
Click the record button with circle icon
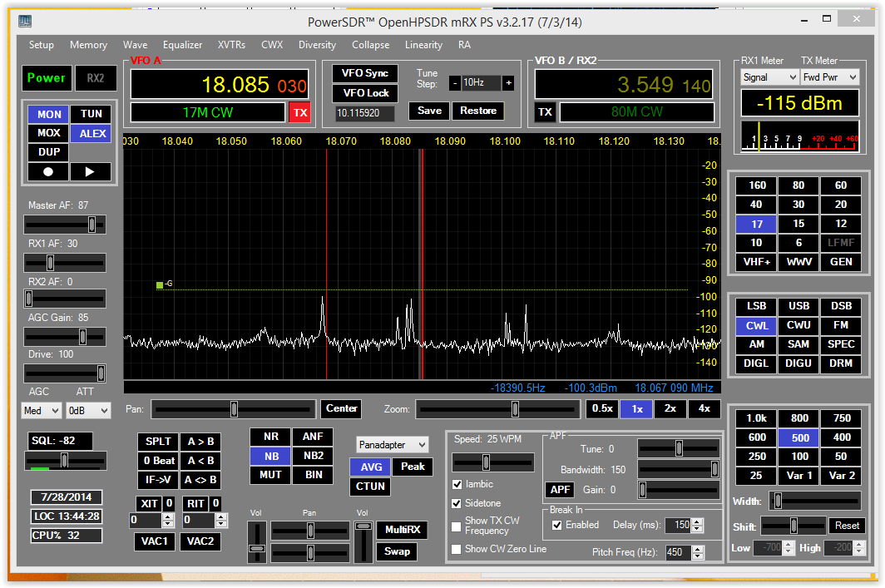pos(48,171)
